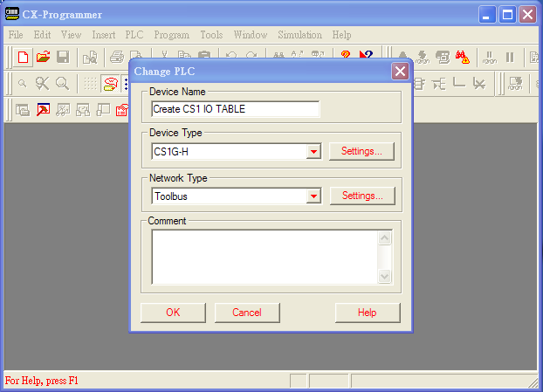Click Comment box scroll up arrow
The height and width of the screenshot is (392, 543).
384,237
